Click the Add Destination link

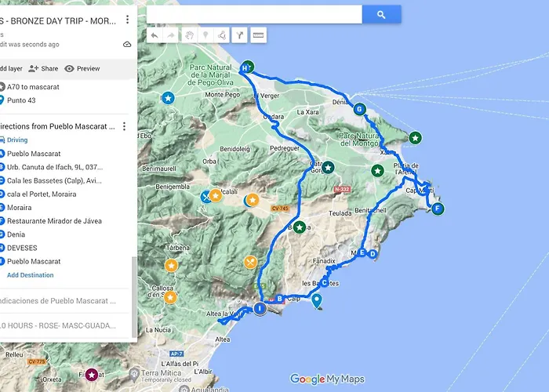[31, 275]
